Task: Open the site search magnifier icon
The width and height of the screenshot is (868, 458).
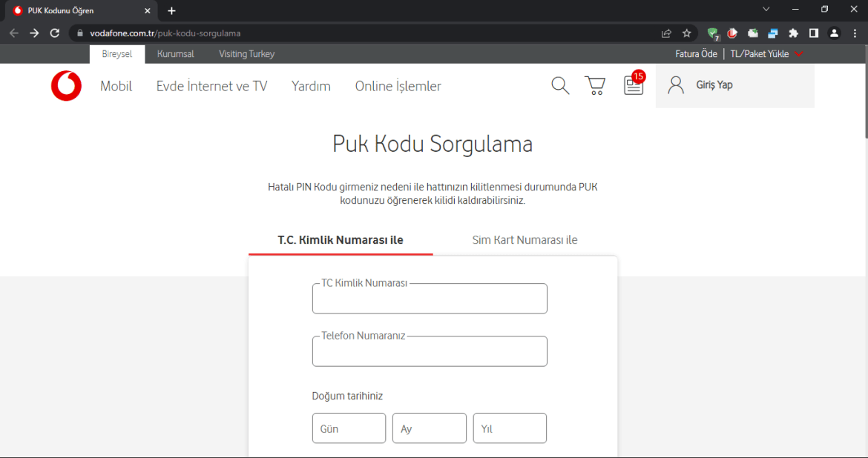Action: [560, 86]
